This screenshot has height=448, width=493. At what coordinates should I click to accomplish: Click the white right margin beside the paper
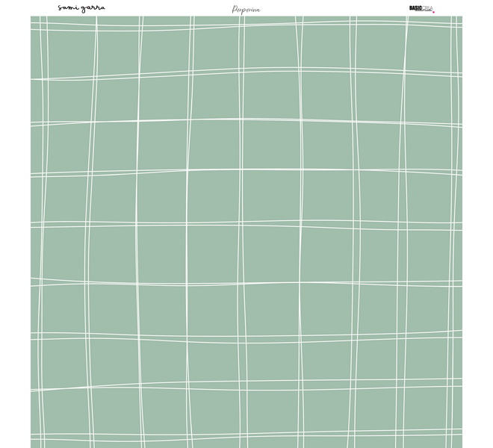[x=477, y=224]
